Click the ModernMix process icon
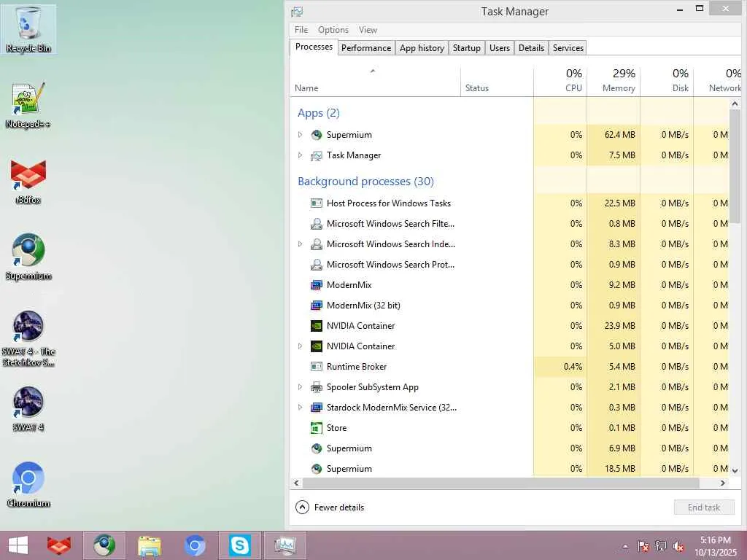This screenshot has width=747, height=560. [x=317, y=285]
